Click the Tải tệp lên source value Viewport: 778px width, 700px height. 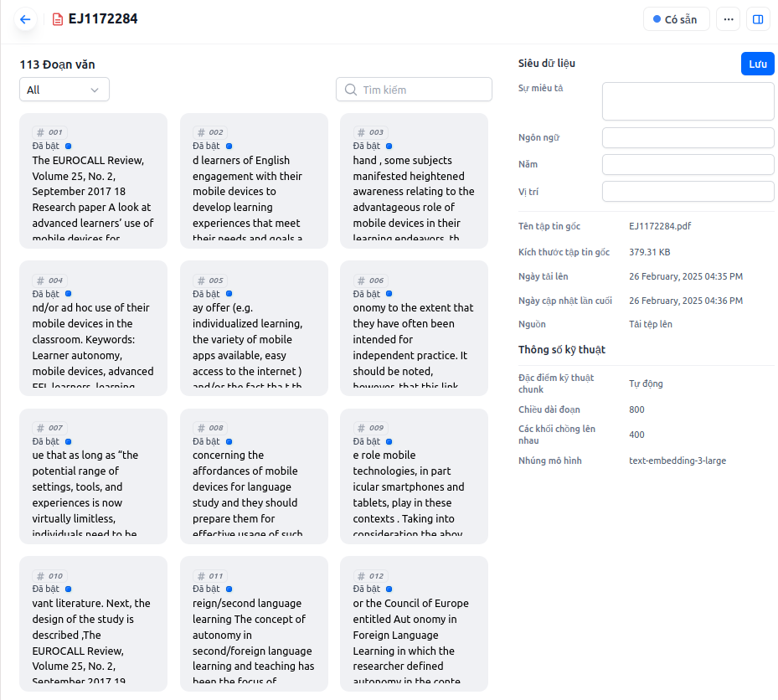(651, 324)
